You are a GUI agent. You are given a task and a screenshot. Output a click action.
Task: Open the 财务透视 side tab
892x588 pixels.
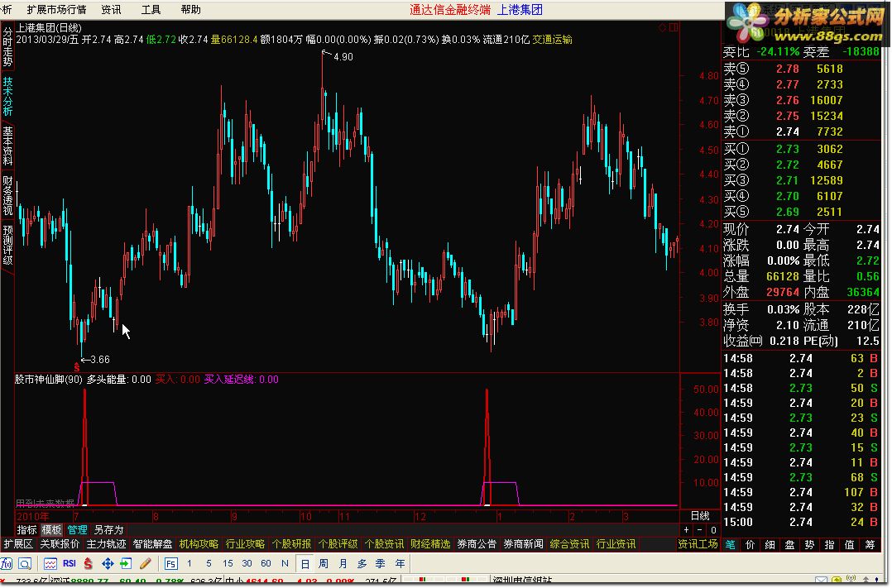pyautogui.click(x=7, y=196)
